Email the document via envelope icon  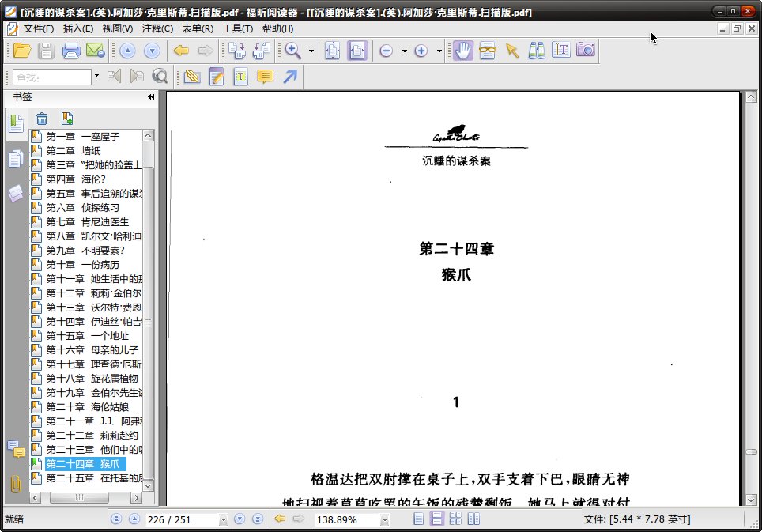click(95, 51)
